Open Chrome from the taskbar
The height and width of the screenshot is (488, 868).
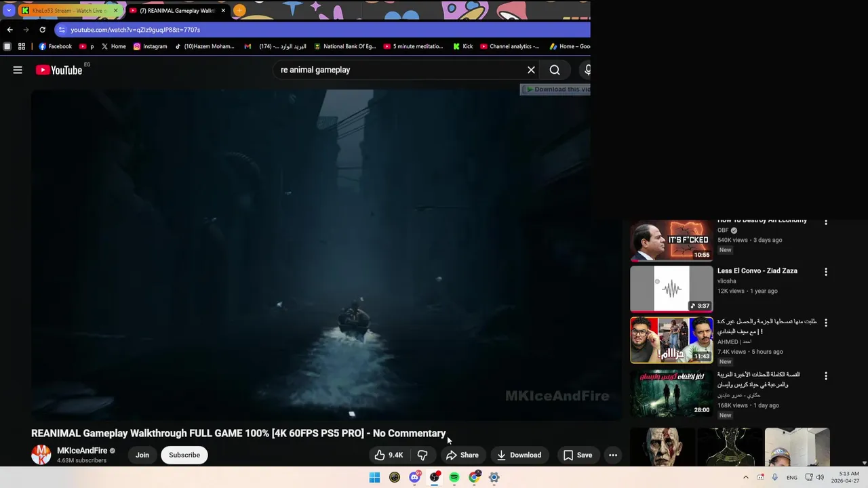click(x=475, y=477)
